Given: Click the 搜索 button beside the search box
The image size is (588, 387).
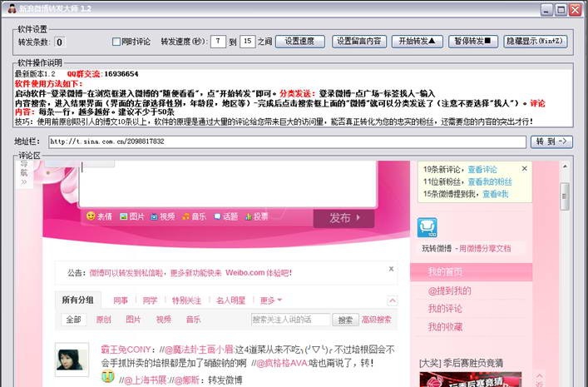Looking at the screenshot, I should click(x=345, y=320).
